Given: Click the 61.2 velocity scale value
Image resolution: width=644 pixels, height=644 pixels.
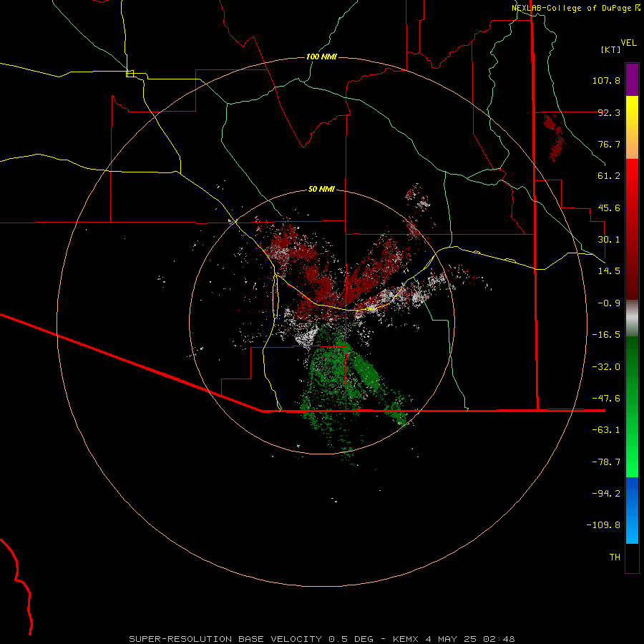Looking at the screenshot, I should [609, 176].
